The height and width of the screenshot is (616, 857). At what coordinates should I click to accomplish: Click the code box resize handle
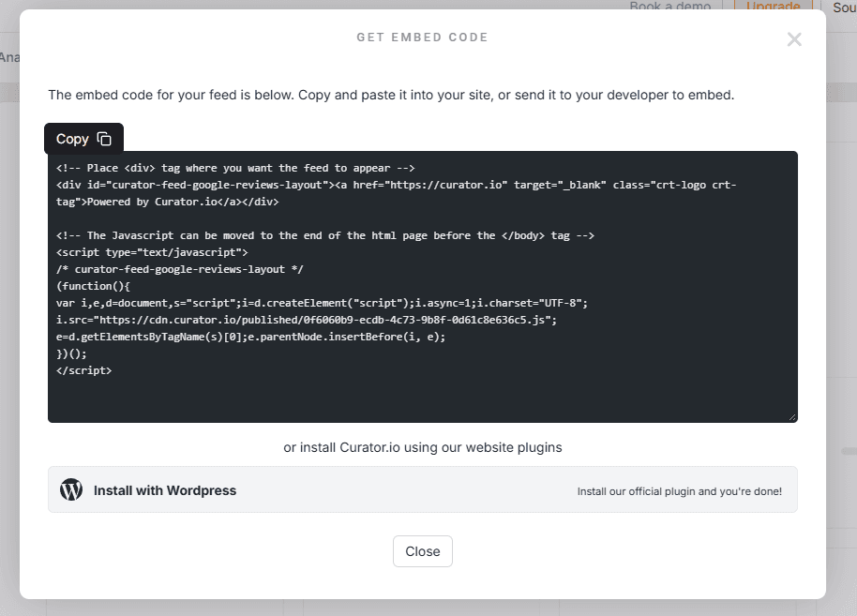point(792,417)
